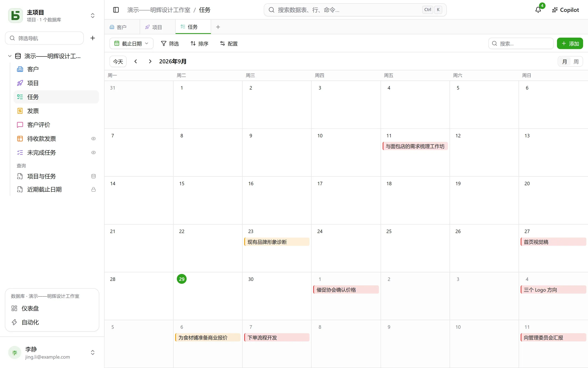Open the 筛选 filter options
Image resolution: width=588 pixels, height=368 pixels.
coord(170,43)
